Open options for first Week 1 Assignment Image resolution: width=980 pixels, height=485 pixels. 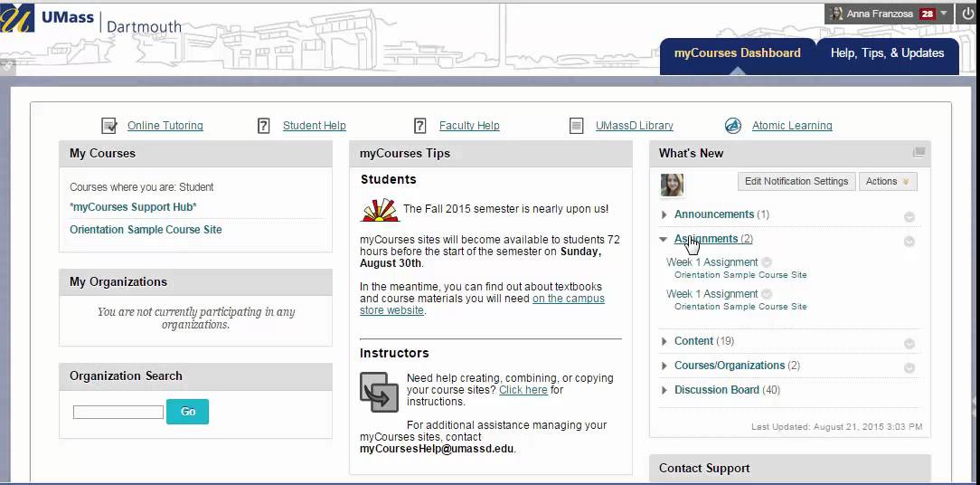(767, 262)
